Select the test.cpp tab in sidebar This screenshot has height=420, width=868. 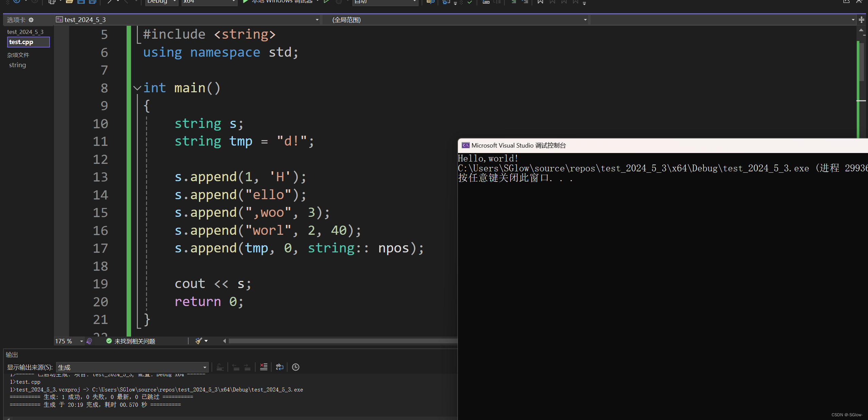pos(28,42)
